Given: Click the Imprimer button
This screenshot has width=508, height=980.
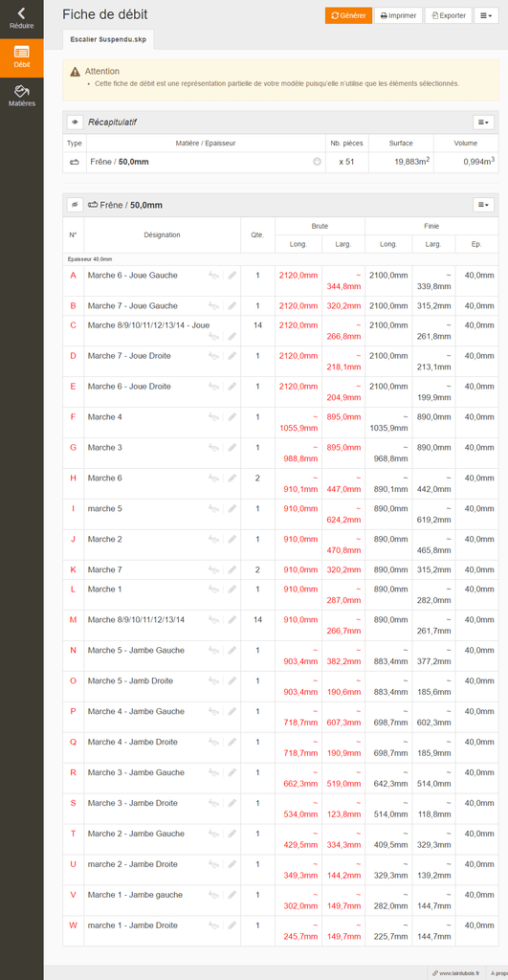Looking at the screenshot, I should tap(399, 15).
